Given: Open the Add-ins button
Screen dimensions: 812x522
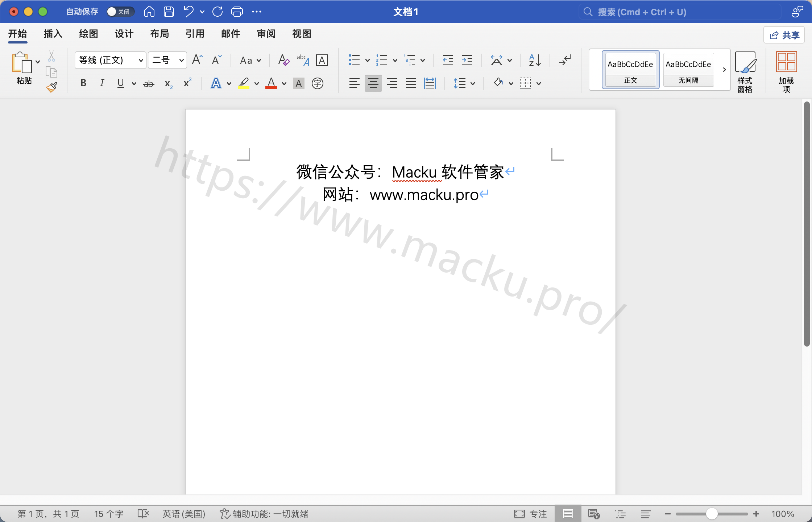Looking at the screenshot, I should pyautogui.click(x=786, y=72).
